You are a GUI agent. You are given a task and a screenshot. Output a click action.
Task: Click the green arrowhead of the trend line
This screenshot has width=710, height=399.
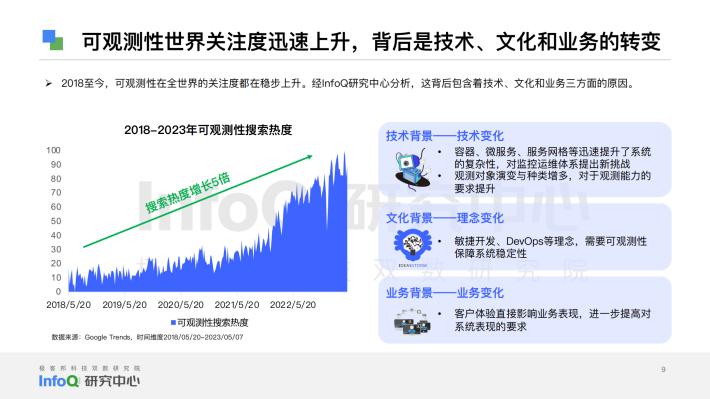tap(310, 157)
